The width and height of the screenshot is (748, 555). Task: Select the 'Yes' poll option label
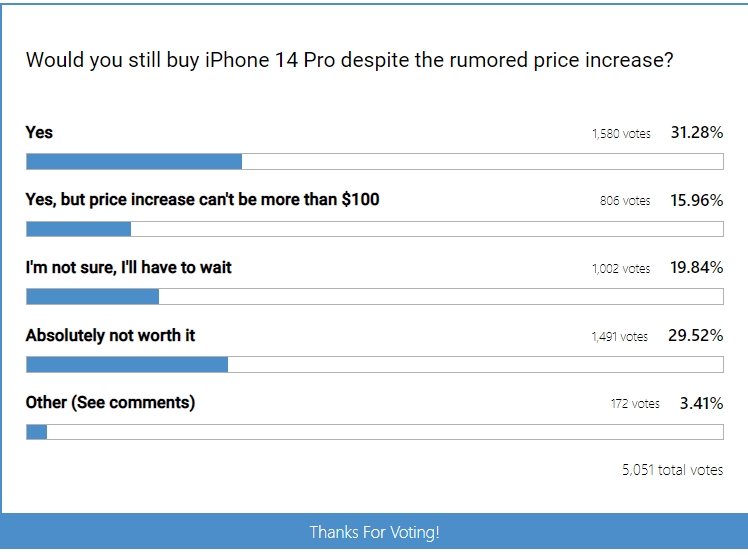click(39, 132)
